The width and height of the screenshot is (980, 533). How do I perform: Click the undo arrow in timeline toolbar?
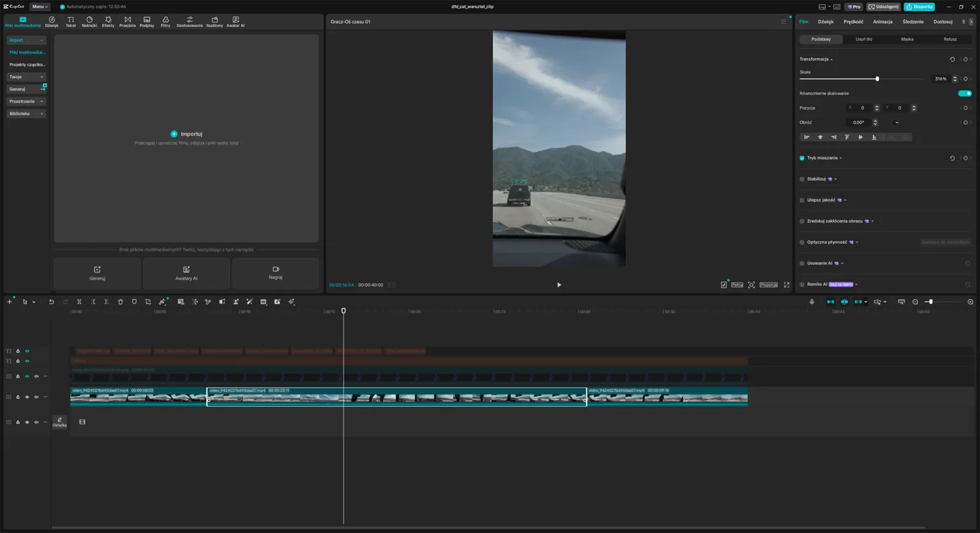pyautogui.click(x=51, y=301)
